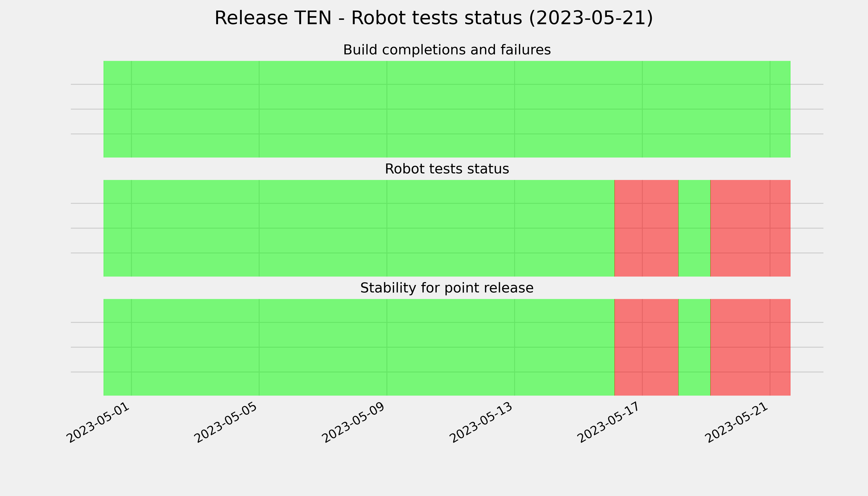
Task: Click the last red block in Stability for point release
Action: point(750,347)
